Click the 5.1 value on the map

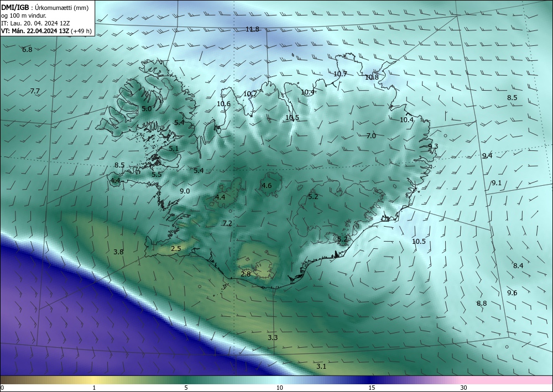click(174, 149)
